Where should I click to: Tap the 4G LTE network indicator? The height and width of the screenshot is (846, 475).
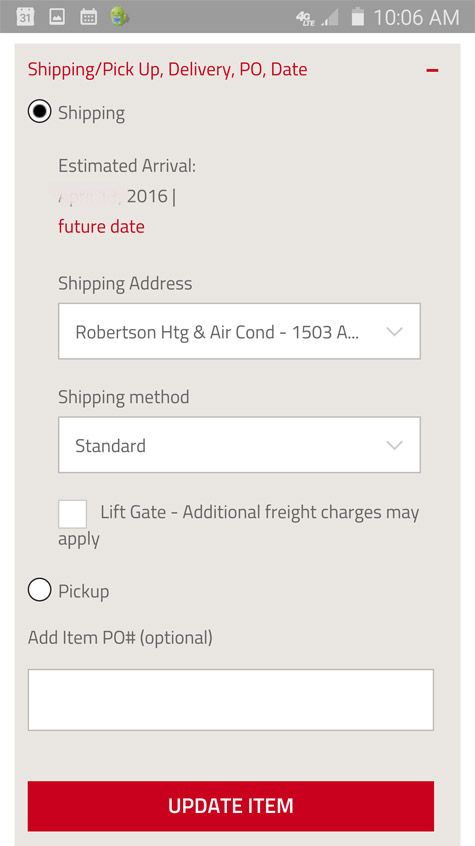point(306,18)
